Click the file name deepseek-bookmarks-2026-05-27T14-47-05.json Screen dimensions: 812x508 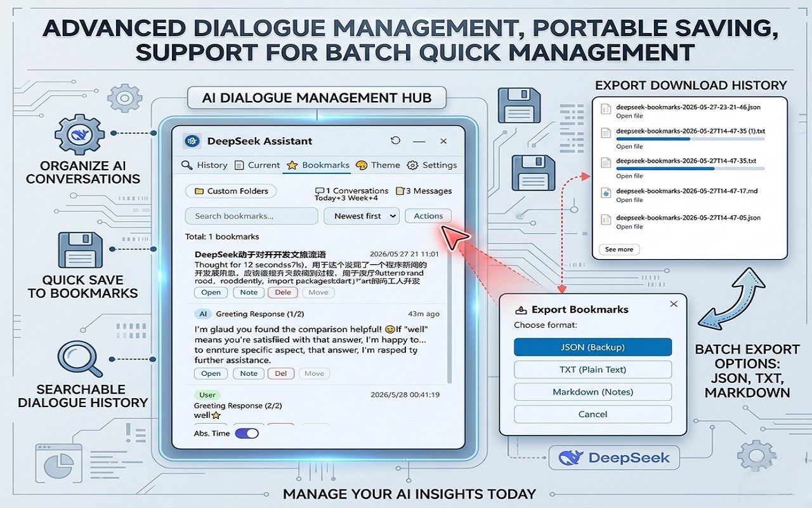point(688,218)
